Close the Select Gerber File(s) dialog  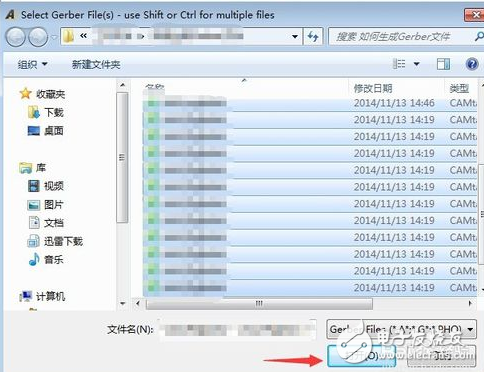tap(474, 15)
